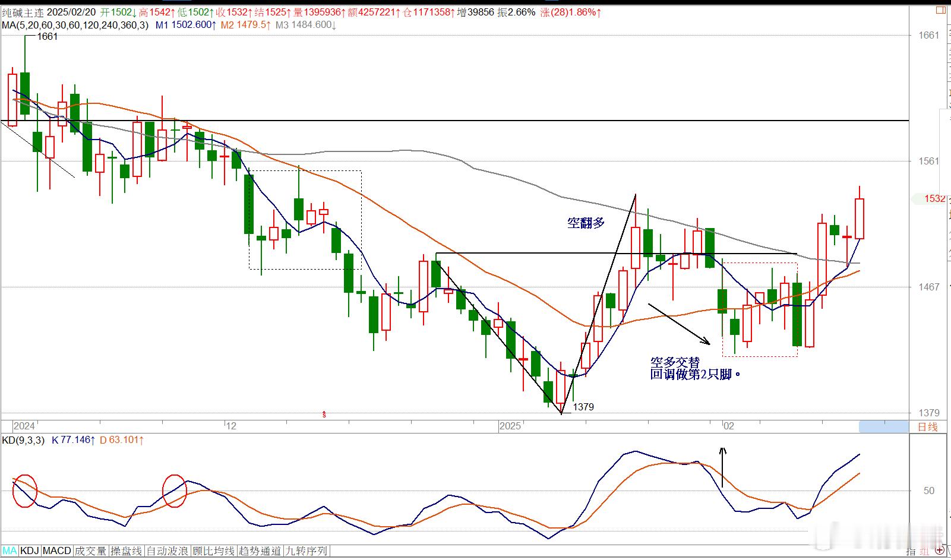Screen dimensions: 951x560
Task: Click the M1 1502.600 moving average value
Action: click(x=186, y=25)
